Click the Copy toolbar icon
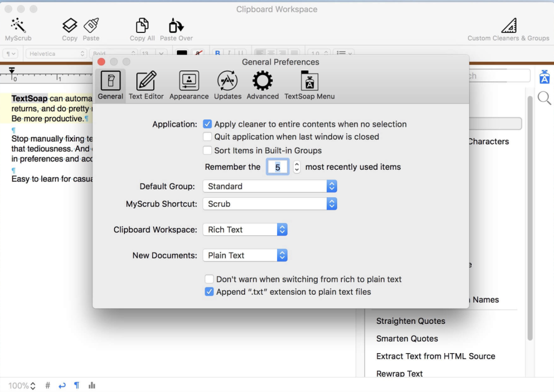The width and height of the screenshot is (554, 392). pos(70,25)
